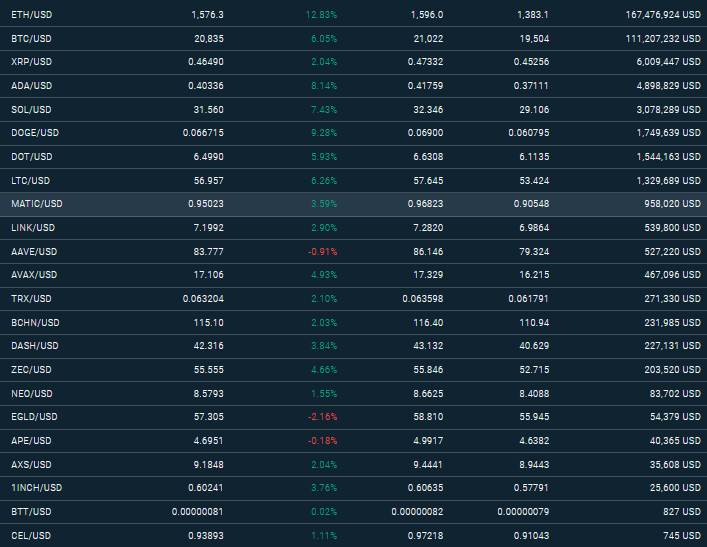Viewport: 707px width, 547px height.
Task: Click TRX price 0.063204
Action: (x=203, y=299)
